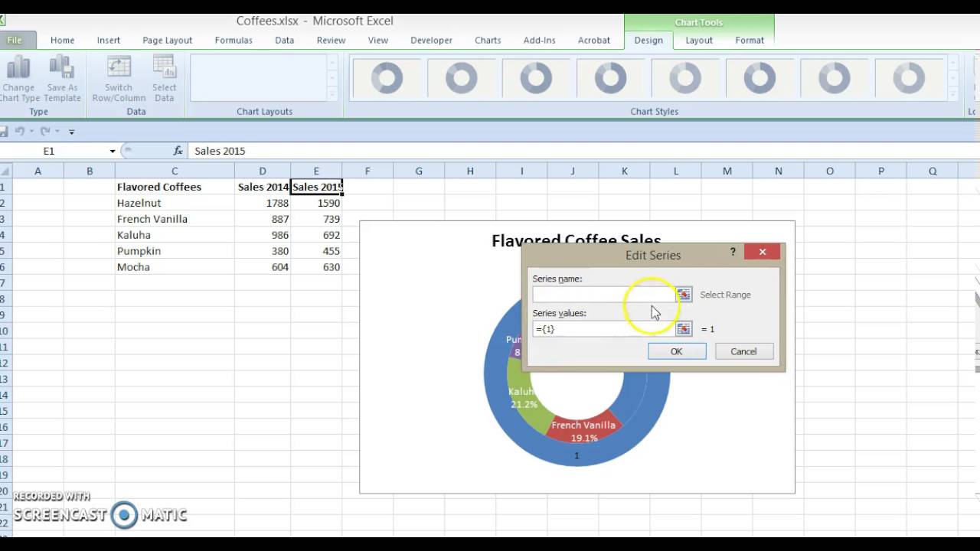Click the formula bar showing Sales 2015
The image size is (980, 551).
(x=582, y=151)
